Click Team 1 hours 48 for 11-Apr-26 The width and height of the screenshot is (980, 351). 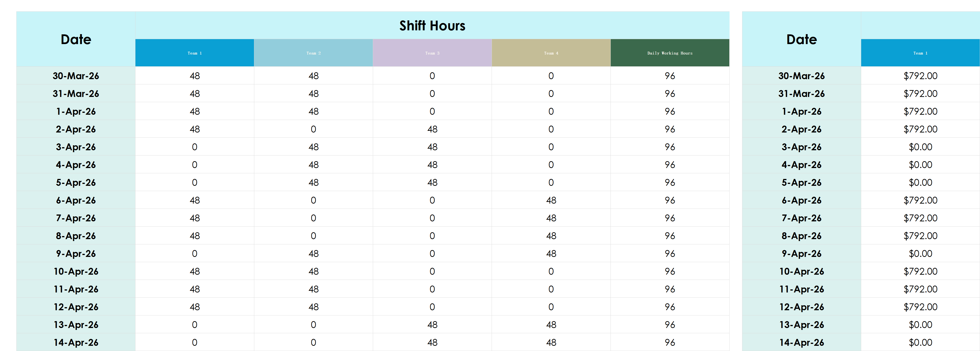point(194,289)
